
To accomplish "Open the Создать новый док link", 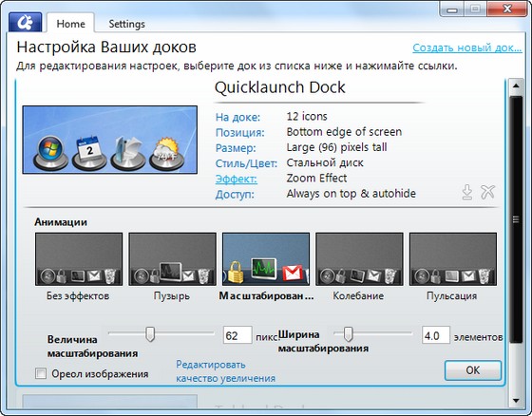I will point(466,47).
